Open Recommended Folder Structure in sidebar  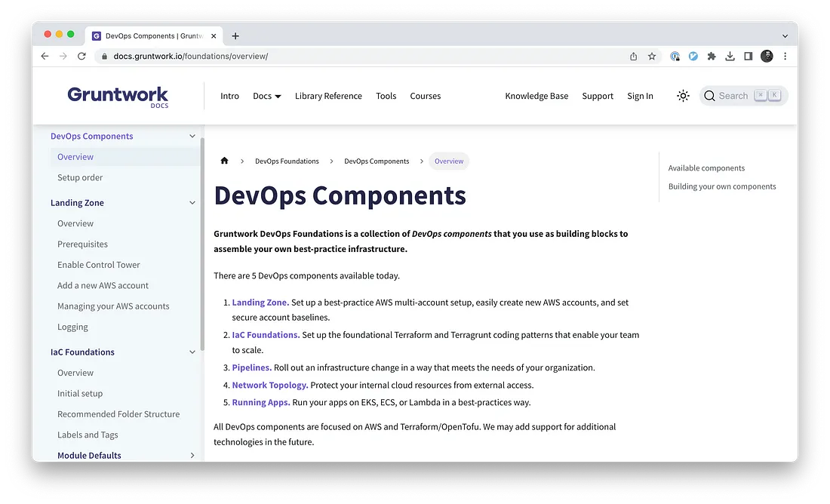(x=118, y=414)
